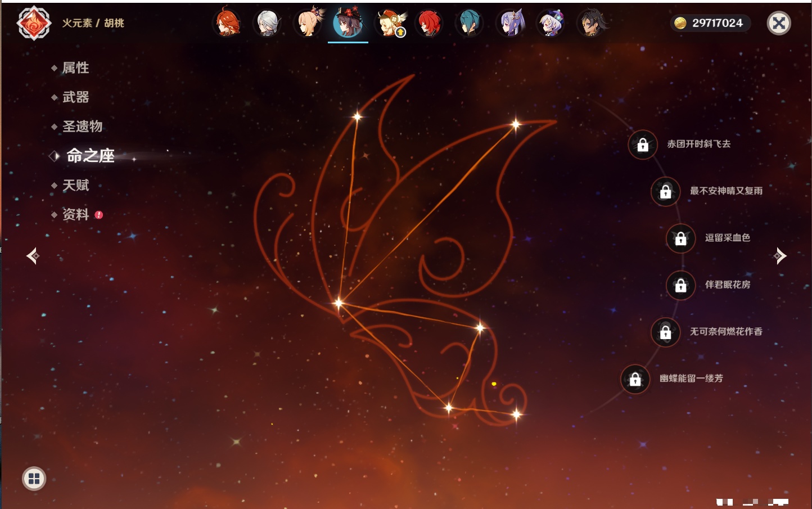Open locked constellation 赤团开时斜飞去
812x509 pixels.
coord(643,145)
